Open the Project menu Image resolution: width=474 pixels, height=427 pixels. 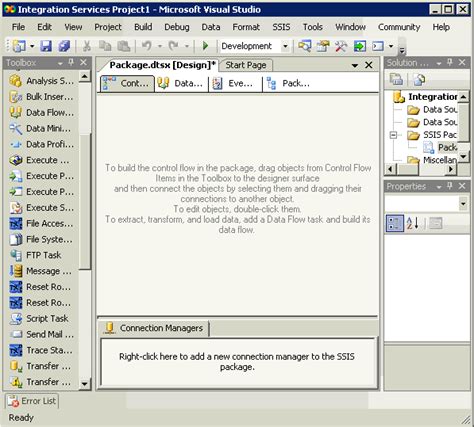(x=108, y=27)
